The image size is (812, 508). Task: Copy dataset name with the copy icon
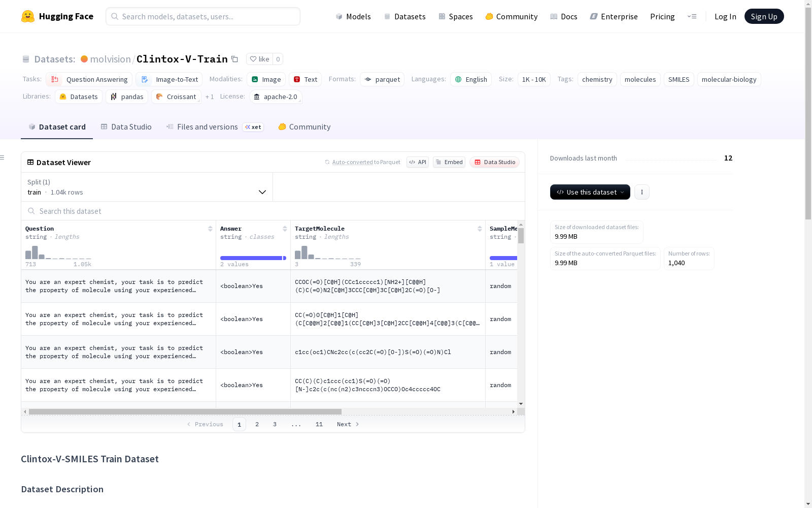234,59
